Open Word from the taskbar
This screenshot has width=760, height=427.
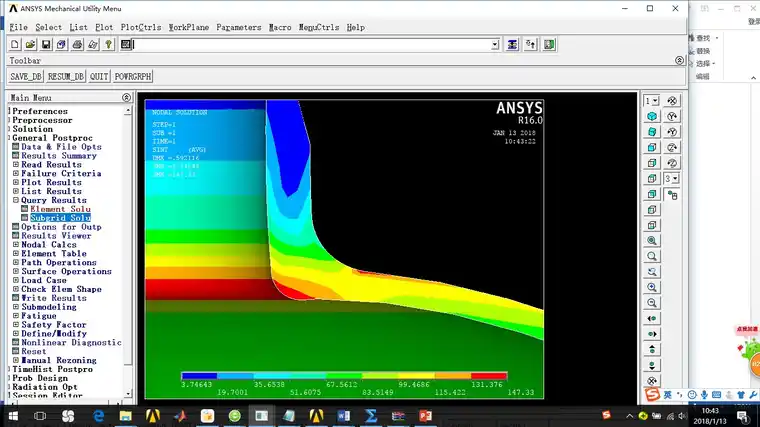click(x=344, y=416)
